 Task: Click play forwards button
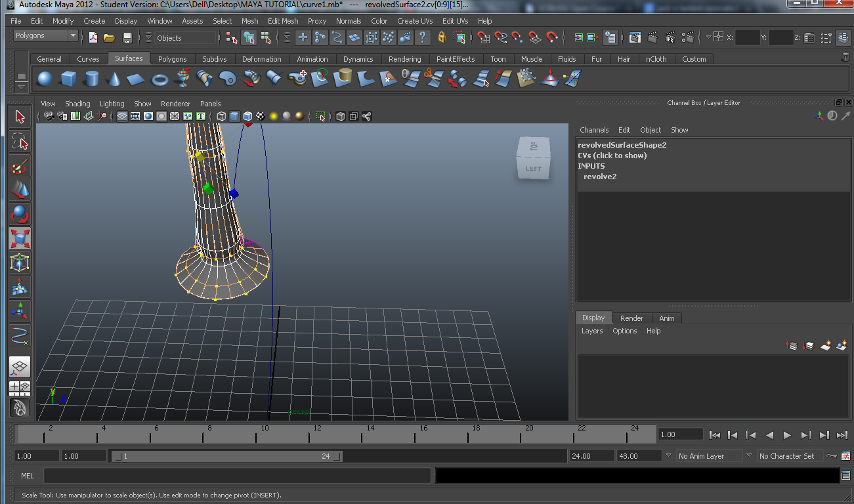coord(787,434)
